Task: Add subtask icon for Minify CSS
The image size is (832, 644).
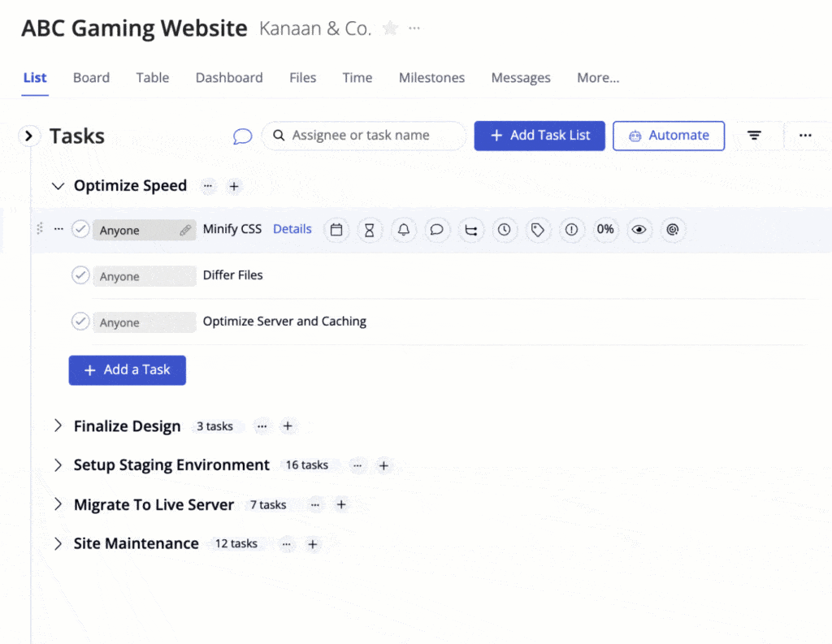Action: [470, 230]
